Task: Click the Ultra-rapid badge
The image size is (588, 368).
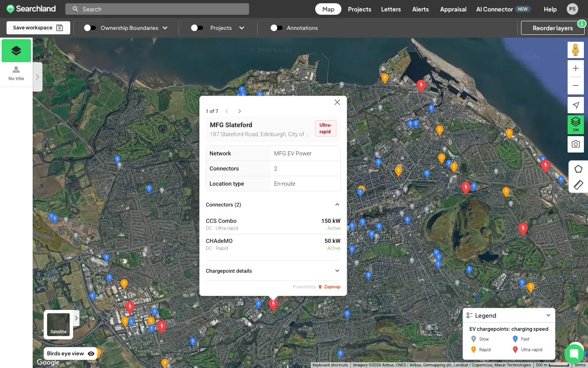Action: click(x=325, y=128)
